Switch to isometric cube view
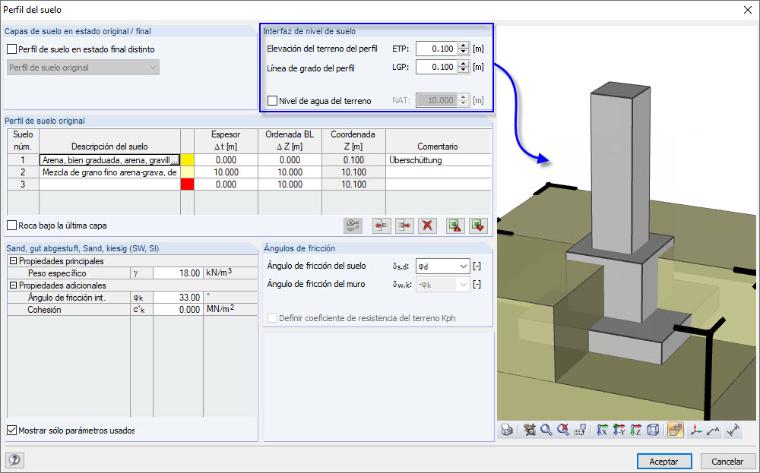The image size is (760, 473). 653,430
